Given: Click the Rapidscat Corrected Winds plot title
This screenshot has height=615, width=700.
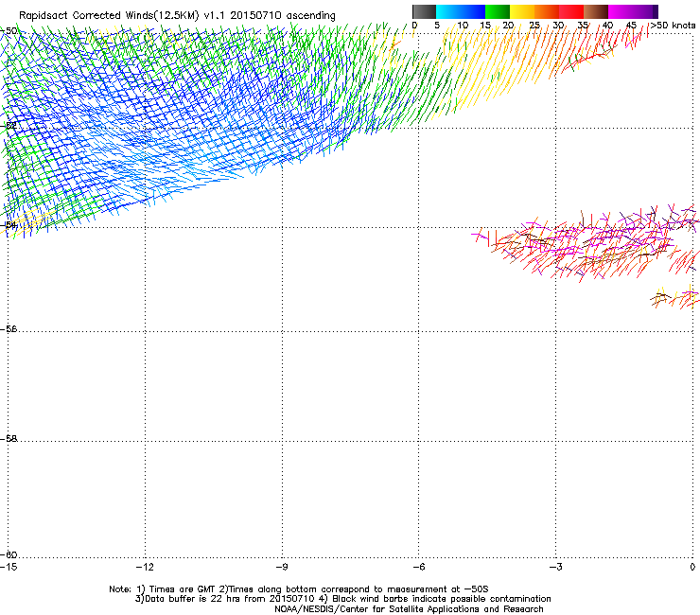Looking at the screenshot, I should point(177,15).
